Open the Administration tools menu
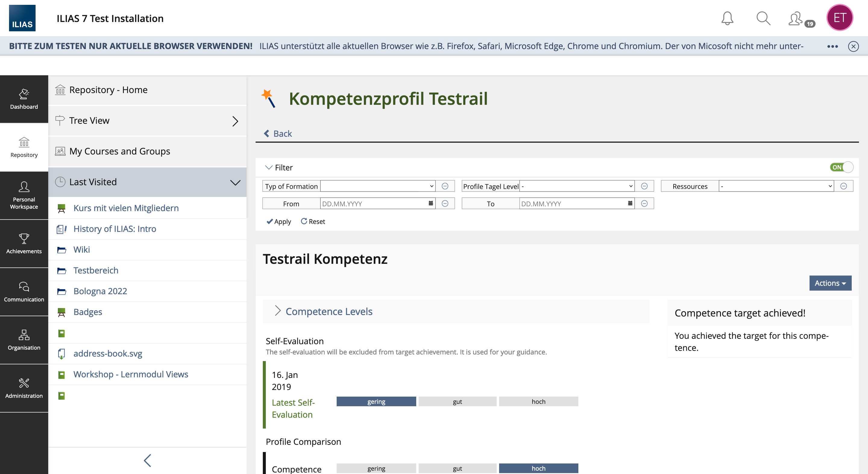868x474 pixels. 24,388
